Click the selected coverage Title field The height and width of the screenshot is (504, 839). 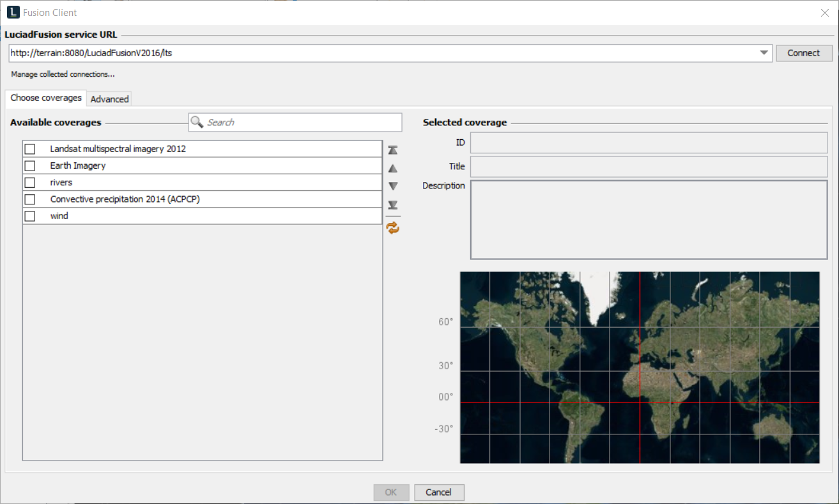click(649, 166)
